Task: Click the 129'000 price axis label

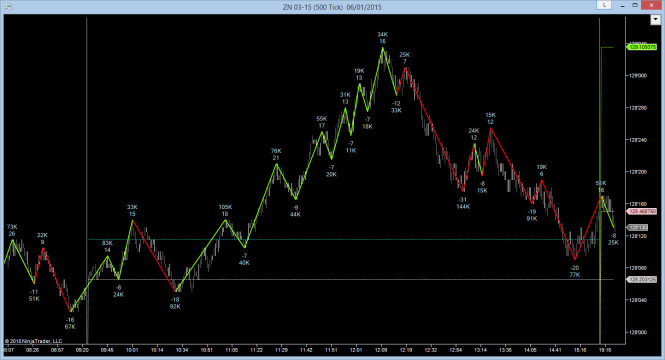Action: coord(638,75)
